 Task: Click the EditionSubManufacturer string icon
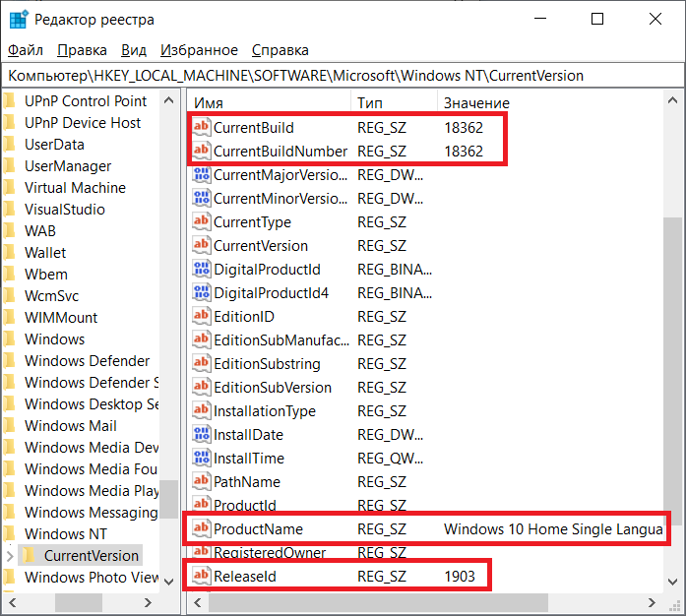pos(201,339)
